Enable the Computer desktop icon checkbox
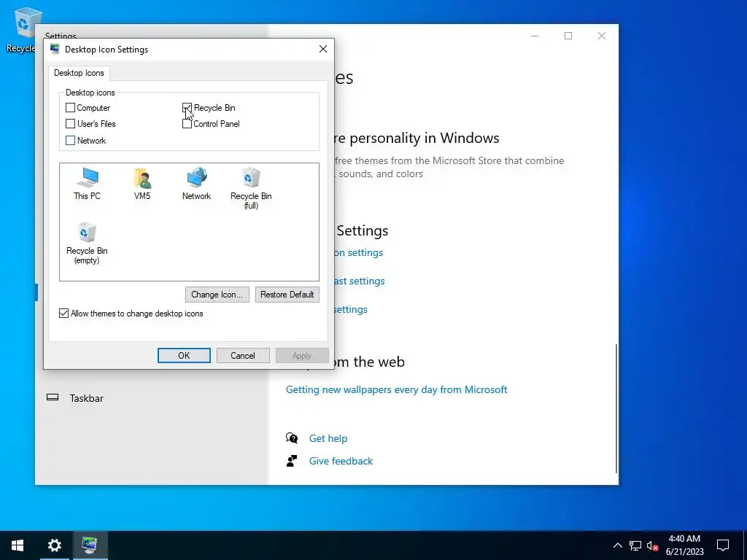The image size is (747, 560). (x=71, y=108)
